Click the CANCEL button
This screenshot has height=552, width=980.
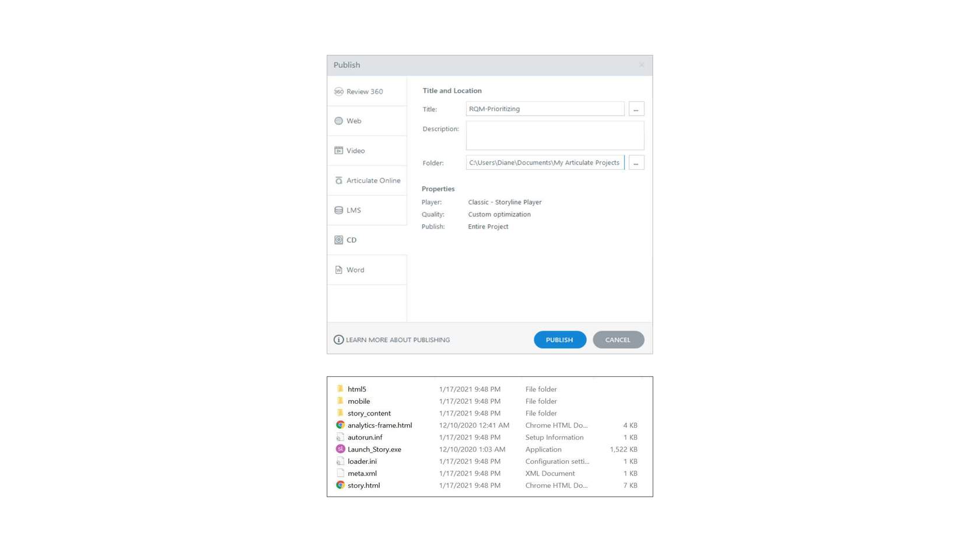(618, 340)
